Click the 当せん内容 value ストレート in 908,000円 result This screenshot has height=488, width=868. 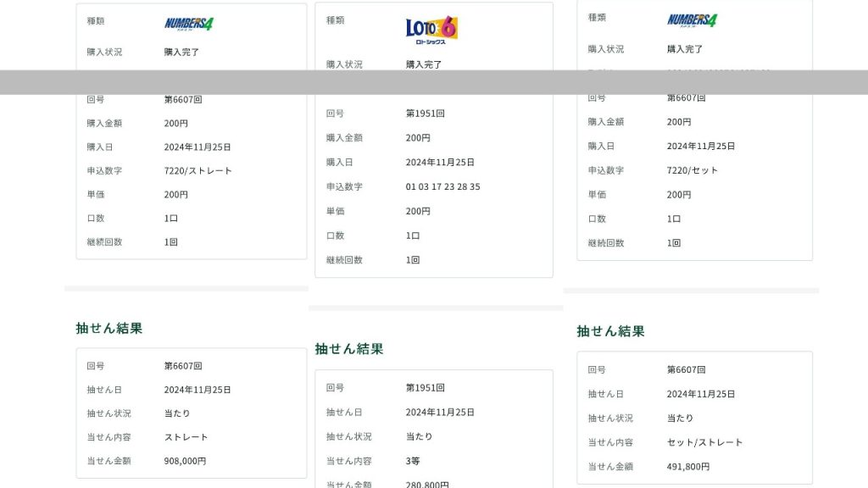pyautogui.click(x=186, y=437)
